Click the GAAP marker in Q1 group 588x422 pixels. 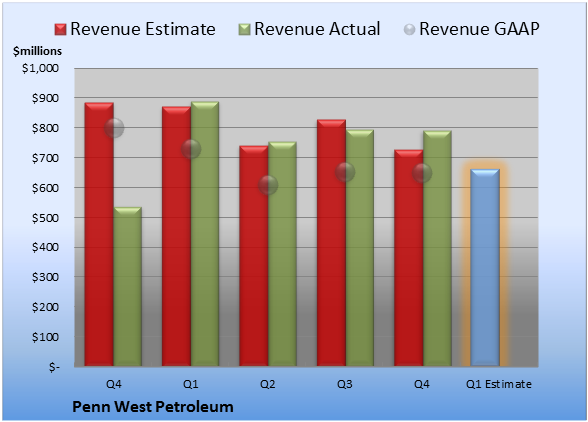tap(191, 149)
